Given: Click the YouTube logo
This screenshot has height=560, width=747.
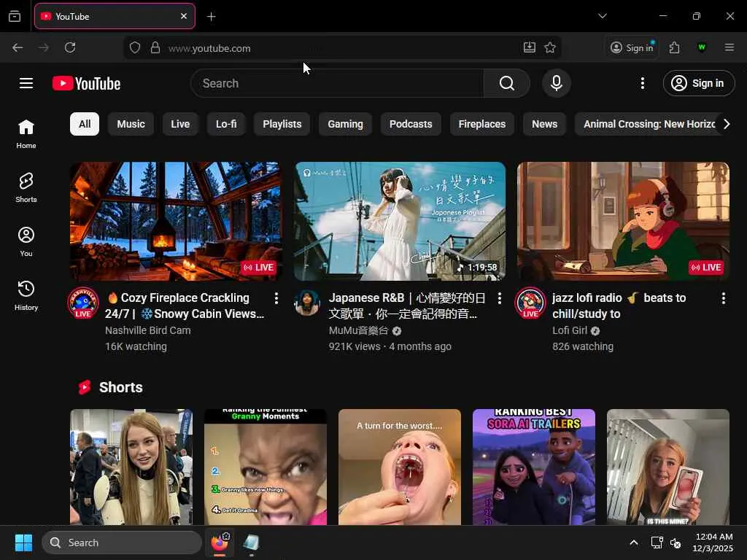Looking at the screenshot, I should point(86,84).
